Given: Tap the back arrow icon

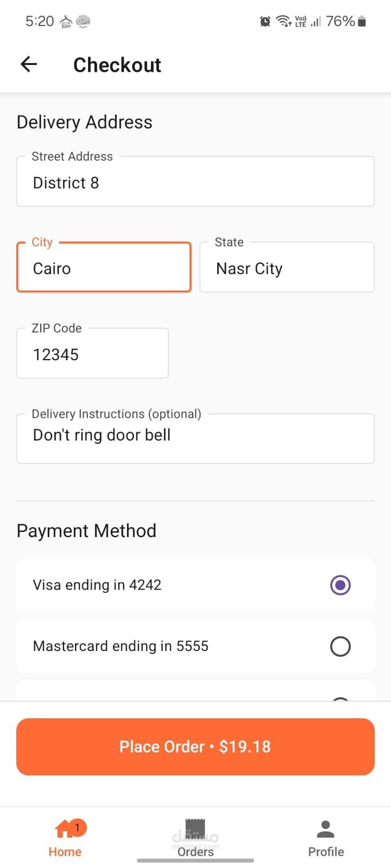Looking at the screenshot, I should (x=29, y=65).
